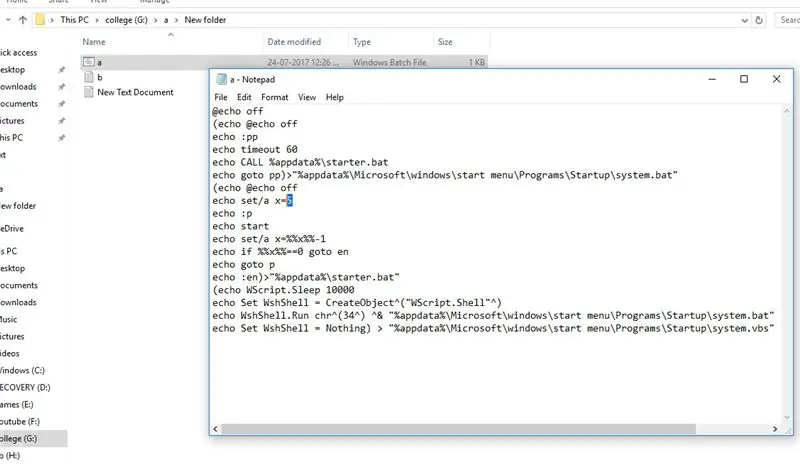800x469 pixels.
Task: Unpin Pictures via its pin icon
Action: tap(62, 121)
